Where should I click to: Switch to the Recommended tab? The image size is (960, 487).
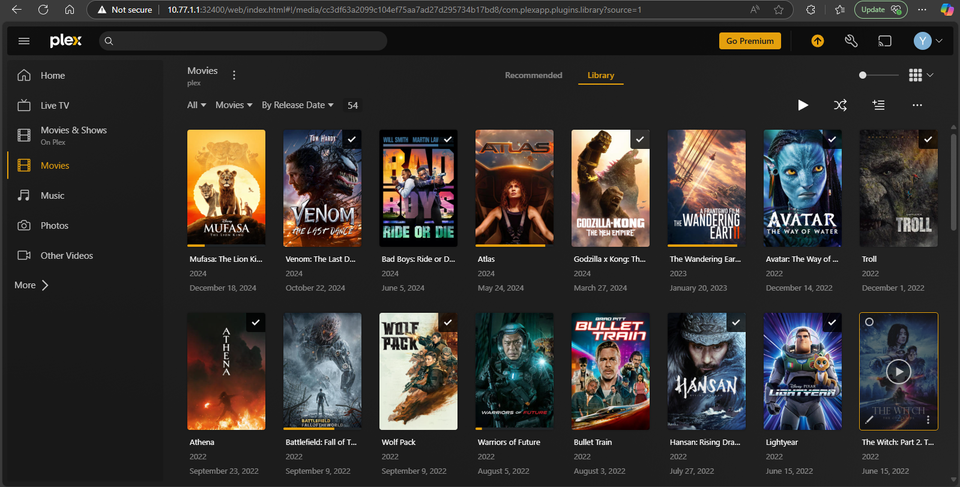(x=533, y=75)
